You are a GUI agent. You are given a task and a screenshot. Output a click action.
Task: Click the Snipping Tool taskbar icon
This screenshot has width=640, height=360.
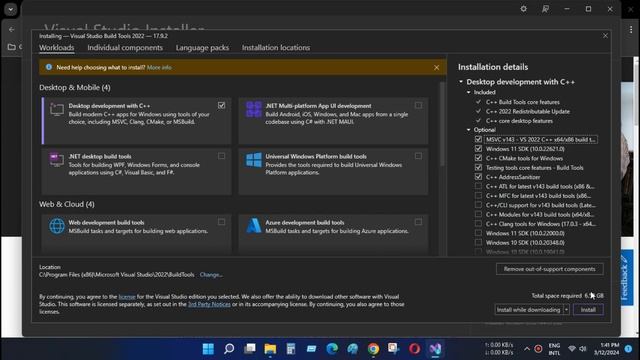coord(393,349)
